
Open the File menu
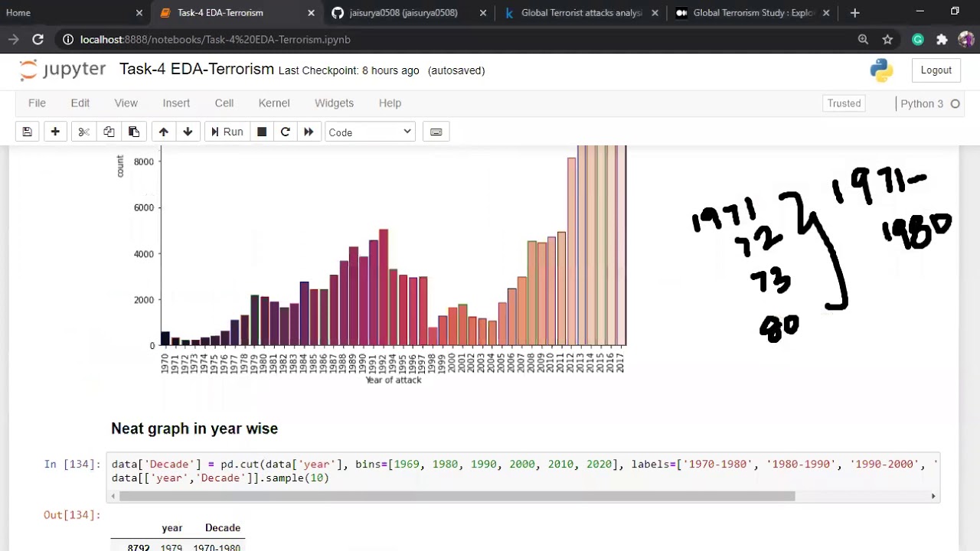tap(37, 103)
